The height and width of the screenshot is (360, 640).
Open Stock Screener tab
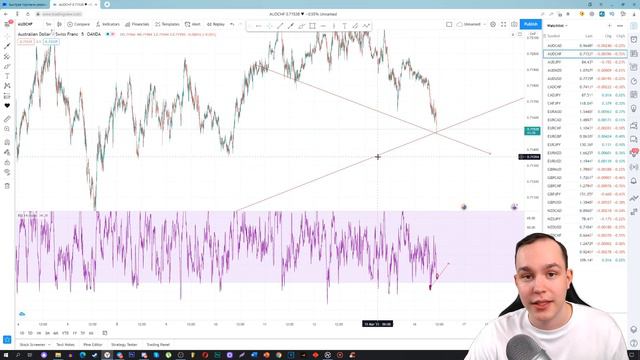point(33,345)
